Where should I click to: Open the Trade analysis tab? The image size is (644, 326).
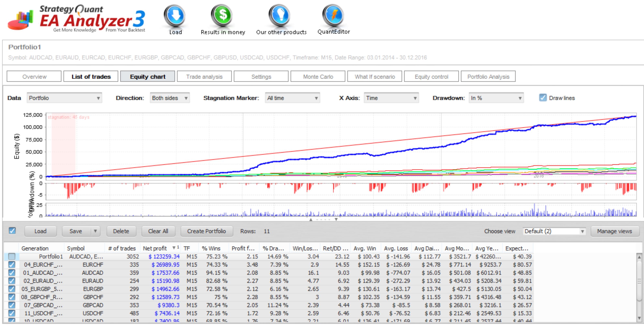[204, 76]
